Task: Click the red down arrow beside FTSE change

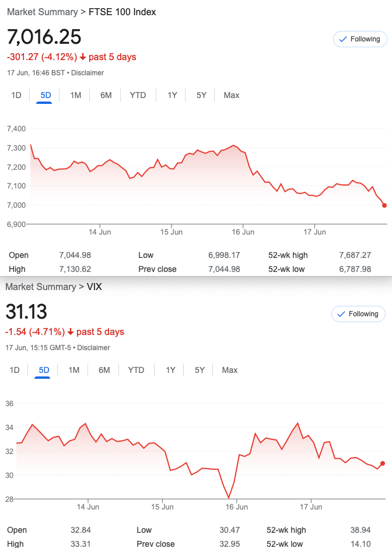Action: pos(83,57)
